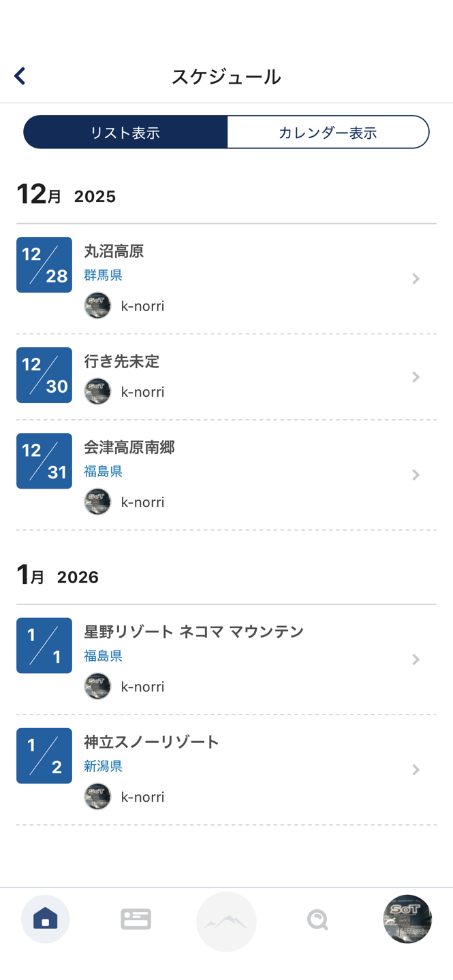Expand the 行き先未定 entry chevron
The width and height of the screenshot is (453, 980).
click(x=416, y=377)
